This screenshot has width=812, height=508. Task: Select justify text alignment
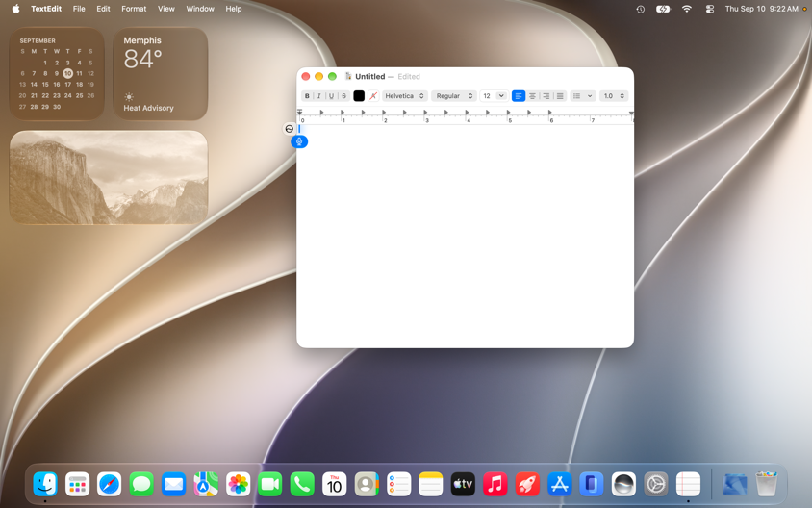(x=560, y=96)
